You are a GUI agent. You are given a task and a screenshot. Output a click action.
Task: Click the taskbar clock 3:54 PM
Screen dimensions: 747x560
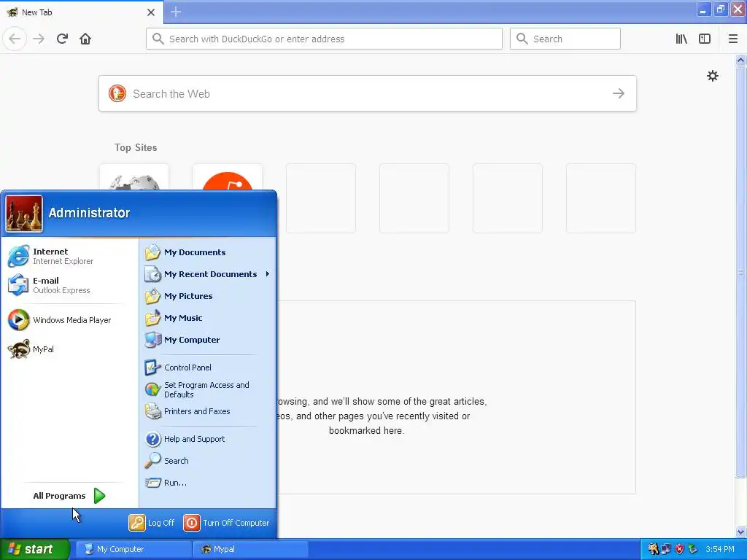pyautogui.click(x=720, y=549)
